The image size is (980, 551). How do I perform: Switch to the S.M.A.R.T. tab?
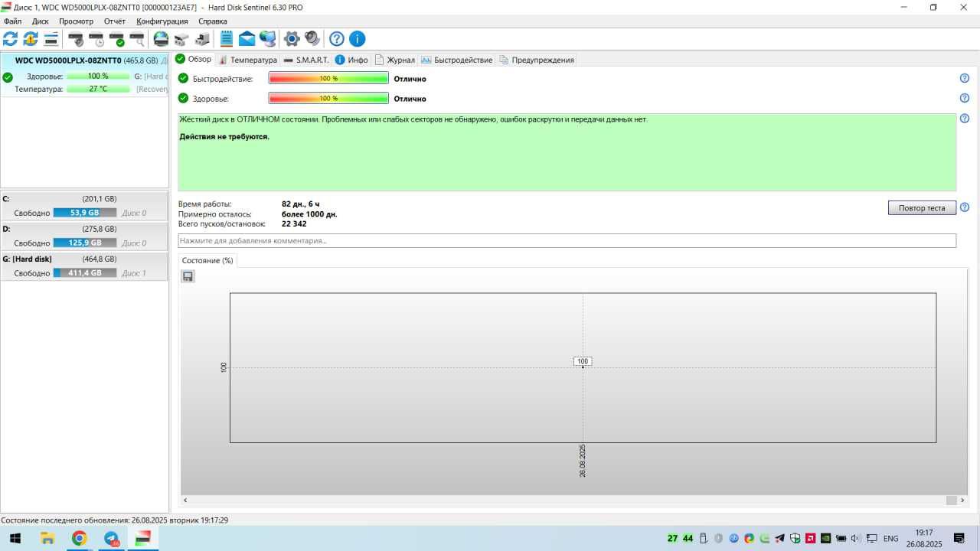click(x=306, y=60)
